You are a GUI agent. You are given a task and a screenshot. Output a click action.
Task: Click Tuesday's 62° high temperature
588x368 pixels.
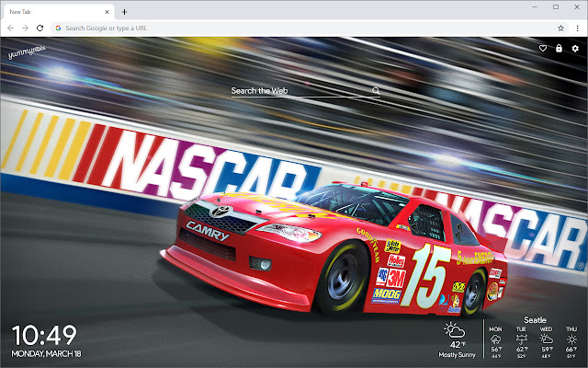coord(521,350)
